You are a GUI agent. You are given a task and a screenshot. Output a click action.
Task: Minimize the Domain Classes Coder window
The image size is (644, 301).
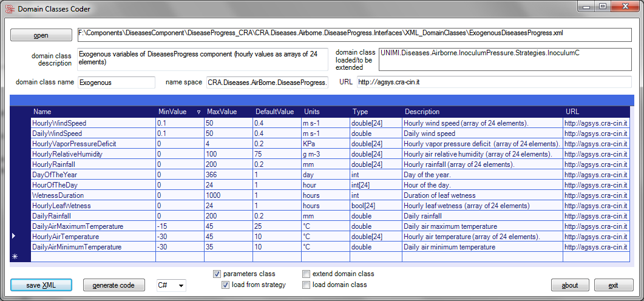pyautogui.click(x=586, y=6)
